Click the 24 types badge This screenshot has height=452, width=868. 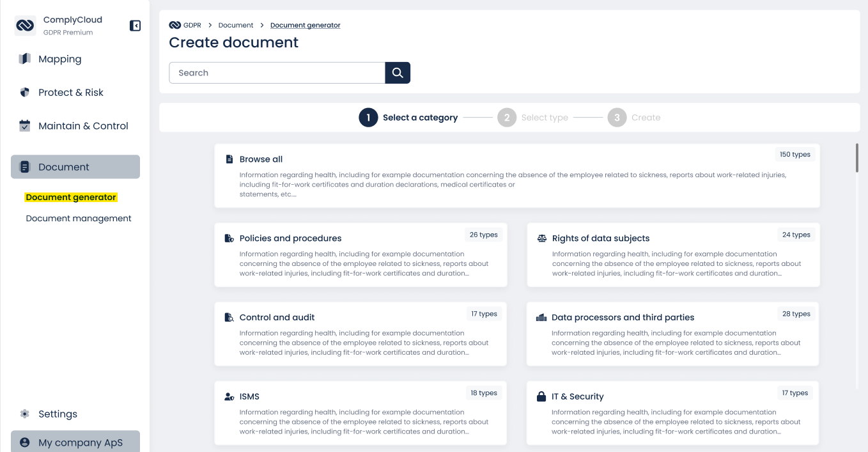click(x=796, y=235)
